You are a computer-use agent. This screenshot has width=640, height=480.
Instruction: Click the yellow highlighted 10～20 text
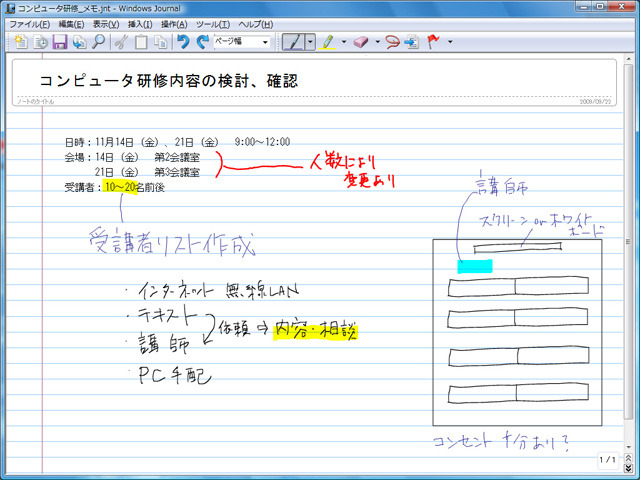pyautogui.click(x=120, y=187)
